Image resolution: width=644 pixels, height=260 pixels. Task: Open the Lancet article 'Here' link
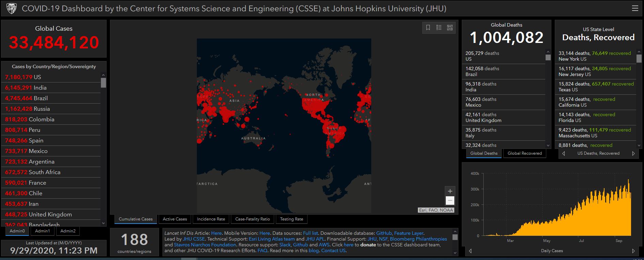[216, 233]
